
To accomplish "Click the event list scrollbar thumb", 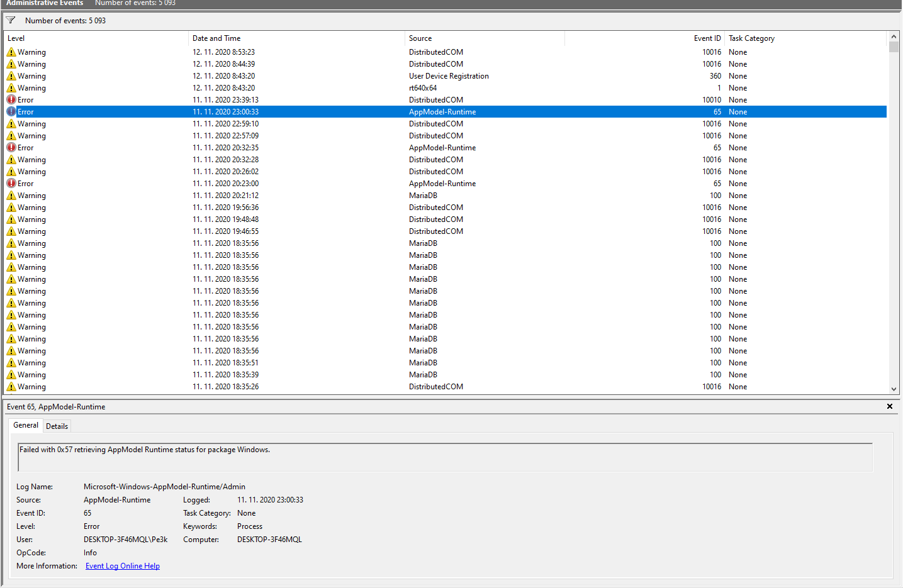I will tap(894, 47).
